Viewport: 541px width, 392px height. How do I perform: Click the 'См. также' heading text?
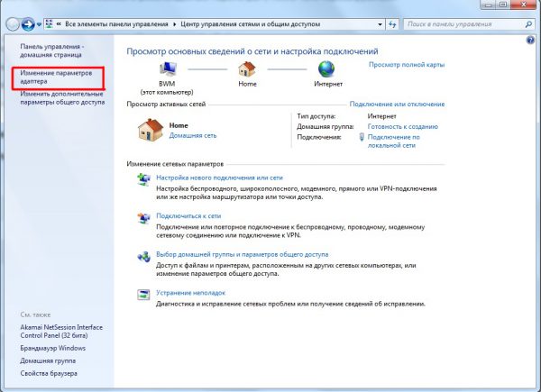tap(35, 315)
